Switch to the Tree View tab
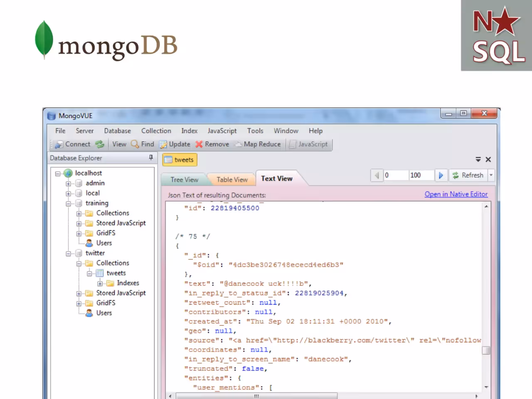Screen dimensions: 532x399 [x=184, y=180]
